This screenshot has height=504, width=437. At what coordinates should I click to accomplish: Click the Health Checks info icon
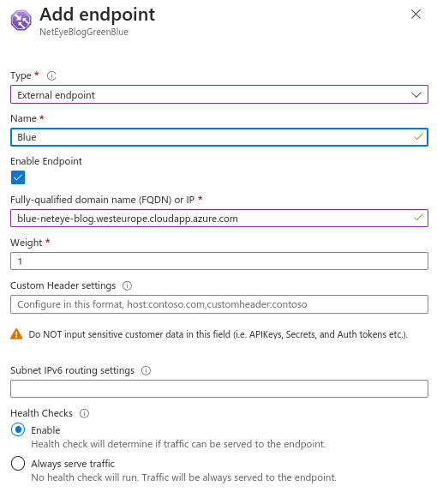84,413
